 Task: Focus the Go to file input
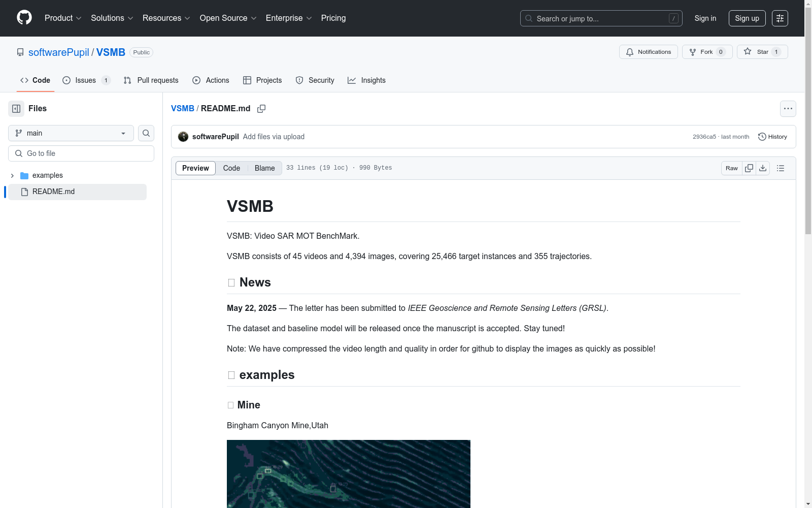click(81, 153)
